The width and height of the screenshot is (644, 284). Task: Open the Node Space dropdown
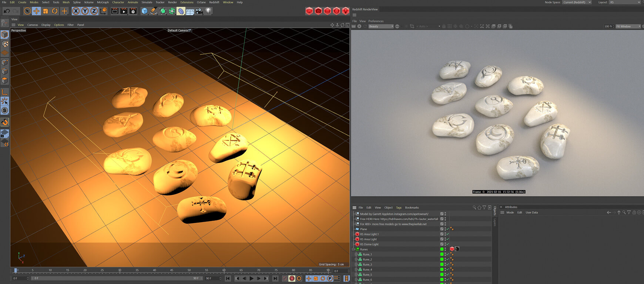pos(577,2)
